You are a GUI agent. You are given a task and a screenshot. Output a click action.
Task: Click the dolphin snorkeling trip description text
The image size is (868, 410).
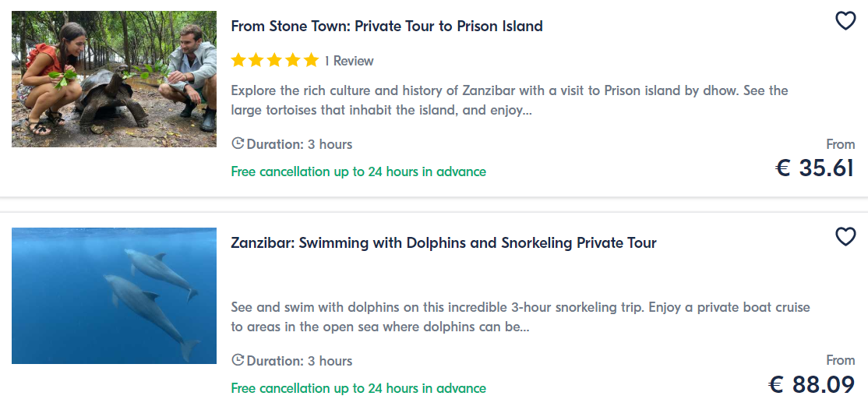coord(520,317)
